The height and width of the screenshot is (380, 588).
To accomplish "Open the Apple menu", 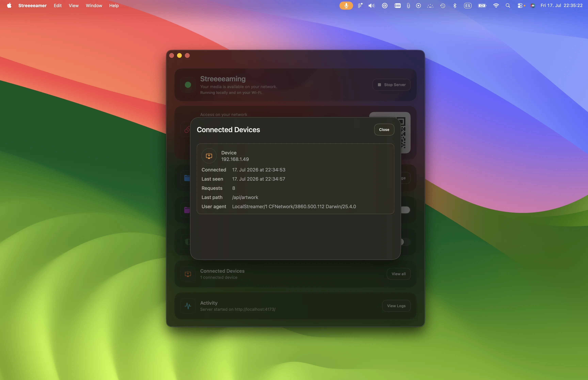I will [x=9, y=5].
